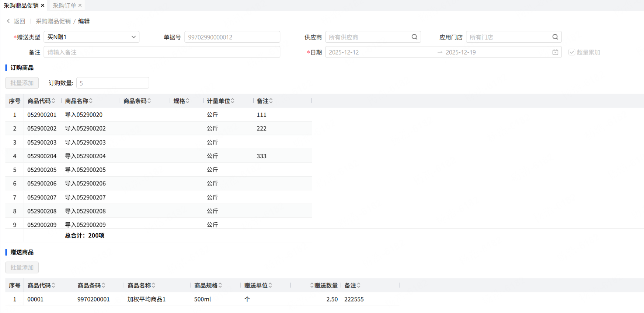This screenshot has width=644, height=313.
Task: Select the end date 2025-12-19
Action: click(461, 52)
